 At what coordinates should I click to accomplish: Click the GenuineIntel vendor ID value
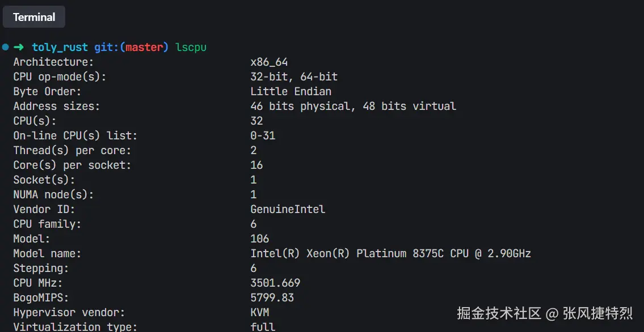[288, 209]
